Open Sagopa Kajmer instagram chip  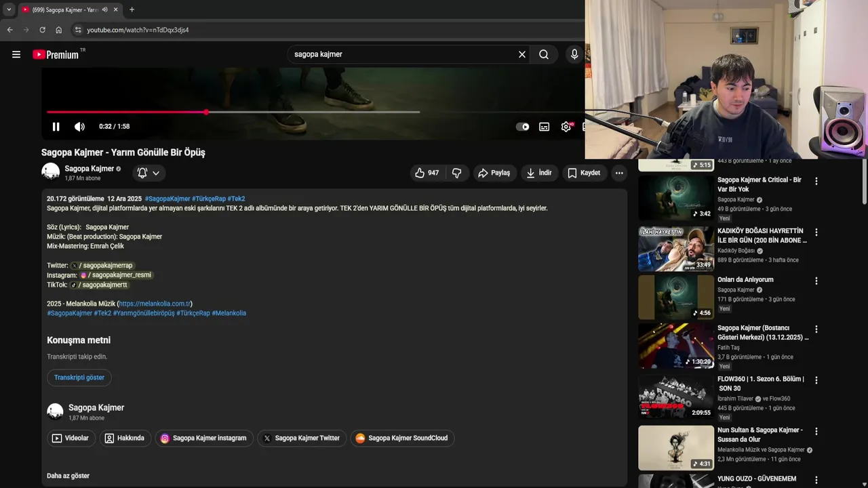coord(204,439)
